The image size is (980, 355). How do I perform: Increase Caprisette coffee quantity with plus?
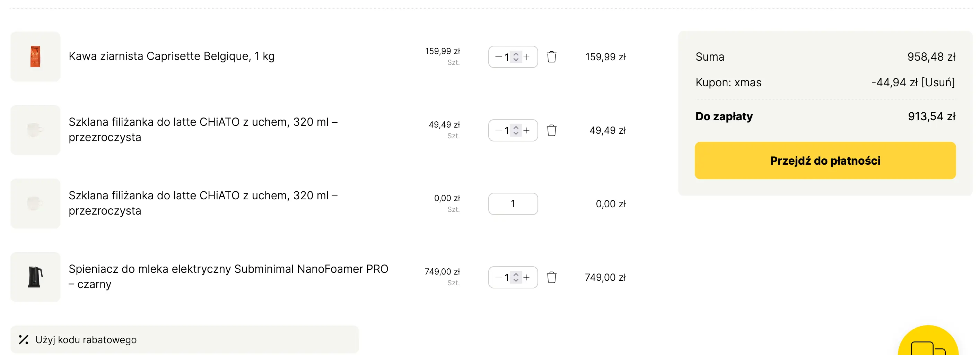point(526,57)
